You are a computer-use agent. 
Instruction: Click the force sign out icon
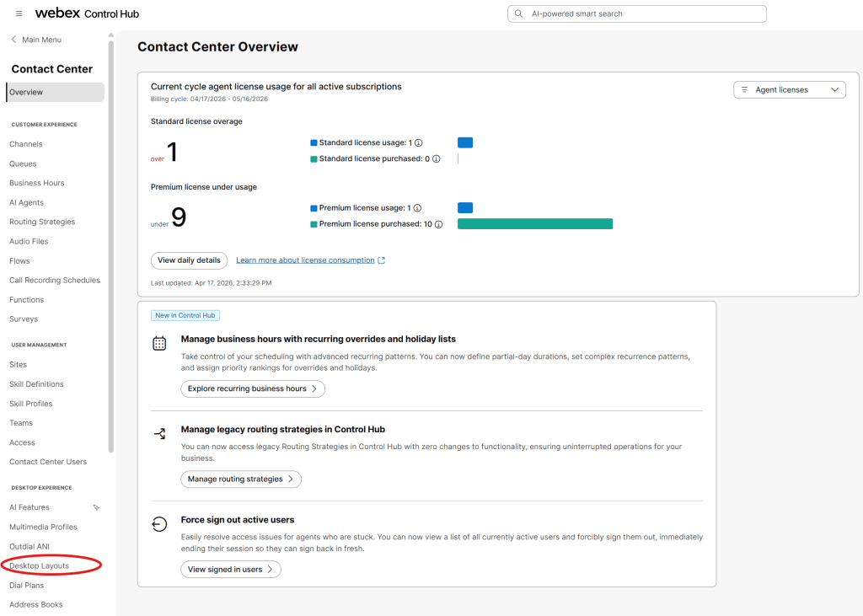click(x=159, y=524)
